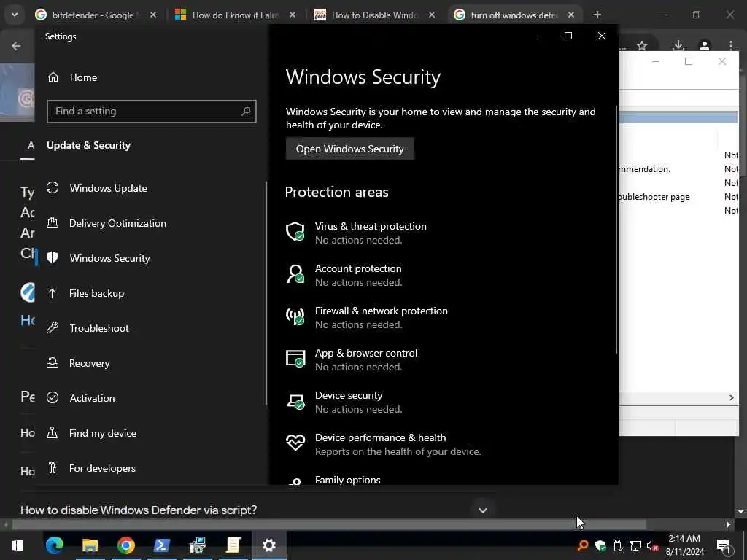Open Chrome three-dot menu
This screenshot has width=747, height=560.
731,46
